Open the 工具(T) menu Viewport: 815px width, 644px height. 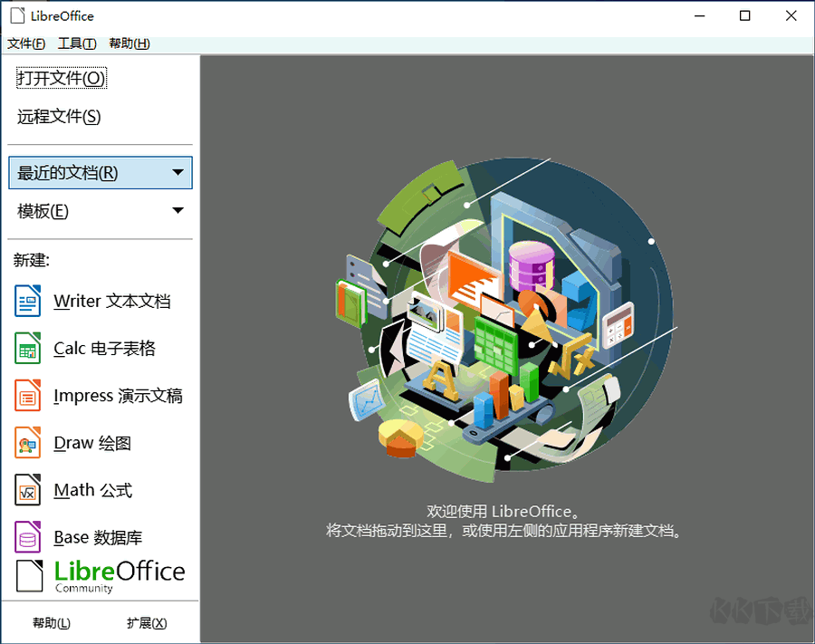(x=76, y=43)
